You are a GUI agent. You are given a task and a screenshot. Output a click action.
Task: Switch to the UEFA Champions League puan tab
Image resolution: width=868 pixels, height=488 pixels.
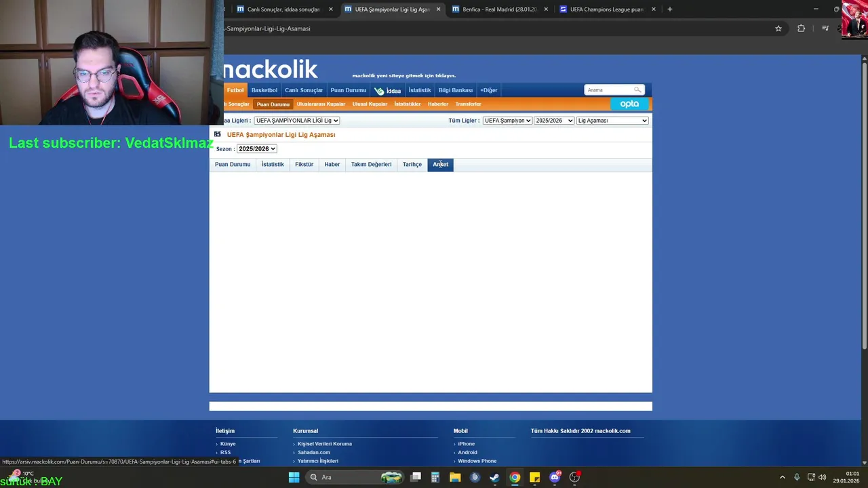607,9
